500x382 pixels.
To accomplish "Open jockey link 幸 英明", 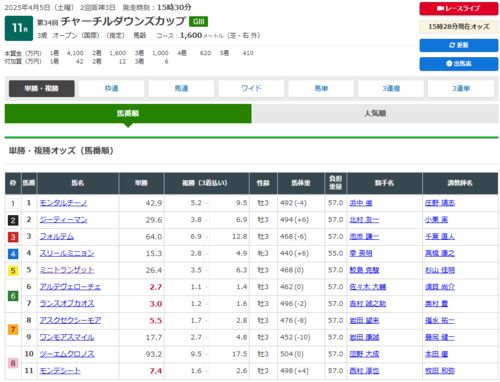I will (x=361, y=253).
